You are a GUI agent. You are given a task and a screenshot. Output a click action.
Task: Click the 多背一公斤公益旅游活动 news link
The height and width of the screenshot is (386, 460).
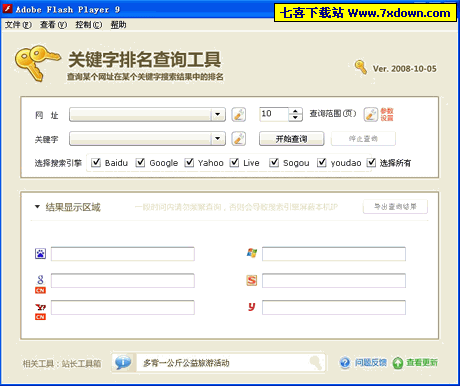click(x=186, y=363)
